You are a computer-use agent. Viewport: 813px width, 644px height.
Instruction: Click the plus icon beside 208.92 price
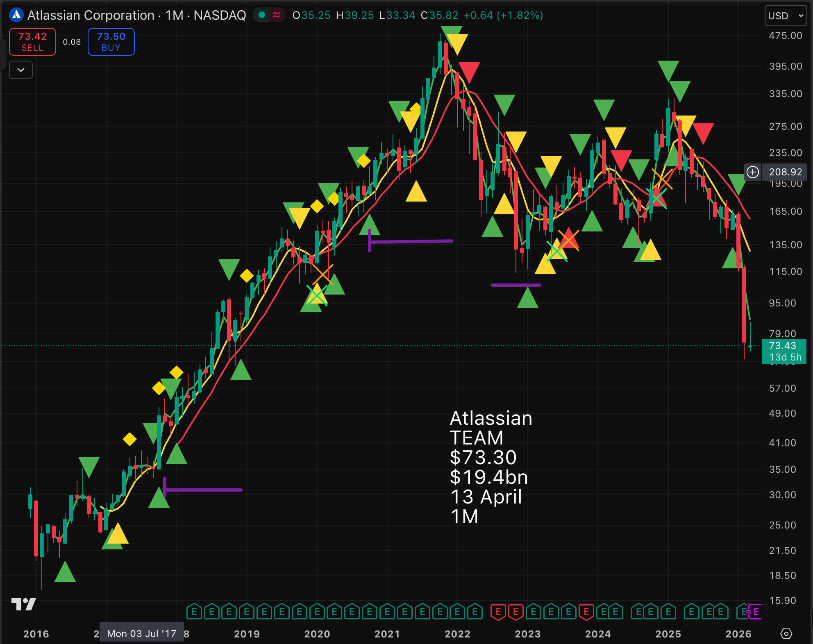pos(753,172)
